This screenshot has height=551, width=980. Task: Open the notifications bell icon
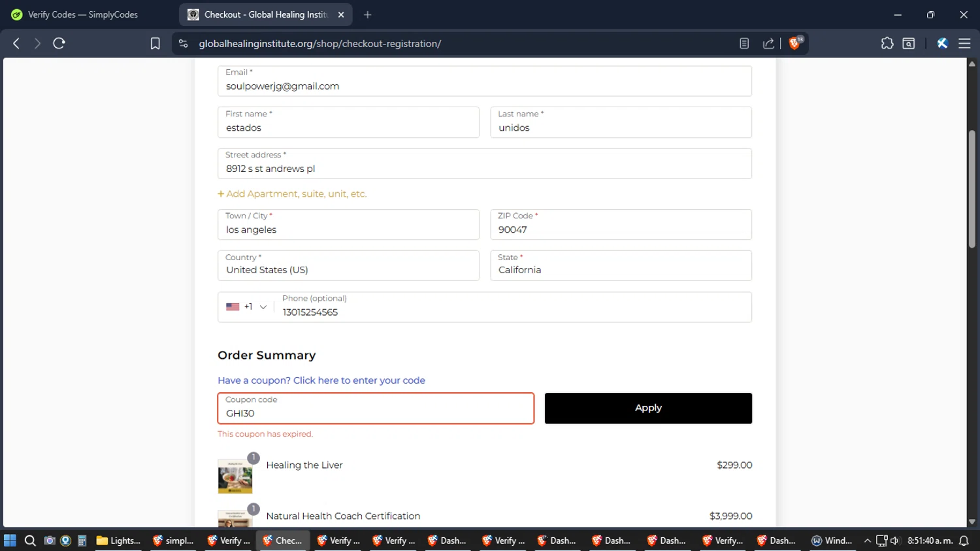964,541
